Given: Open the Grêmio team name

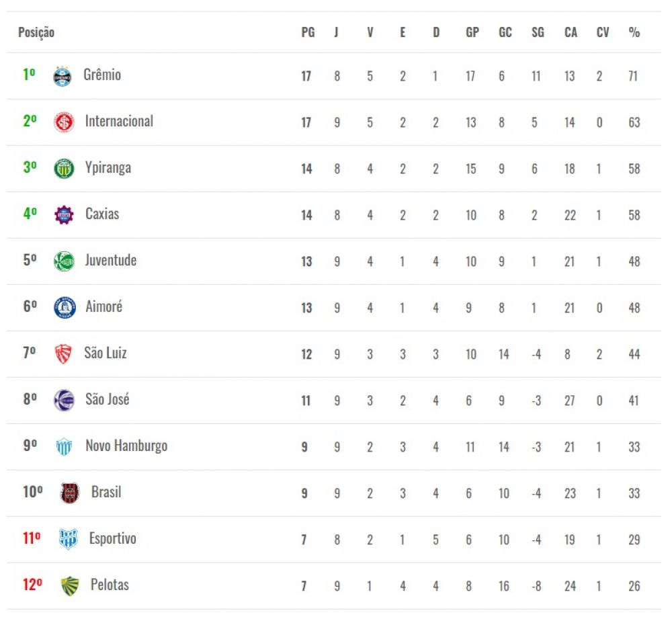Looking at the screenshot, I should tap(102, 75).
